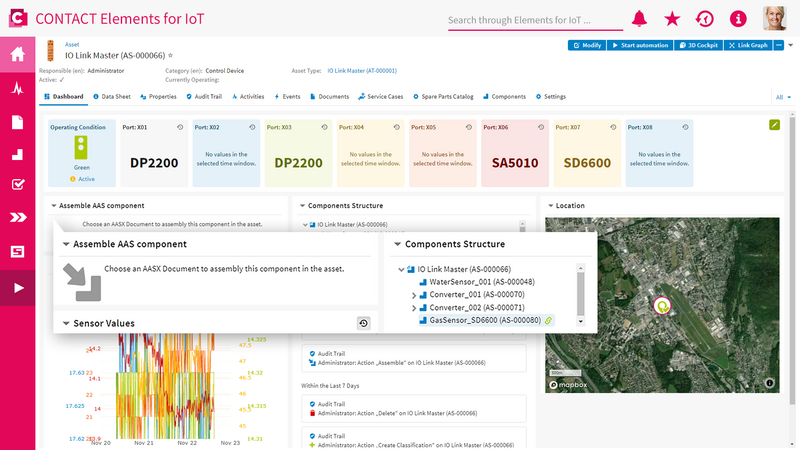Open the IO Link Master (AT-000001) link
This screenshot has height=450, width=800.
pyautogui.click(x=362, y=71)
